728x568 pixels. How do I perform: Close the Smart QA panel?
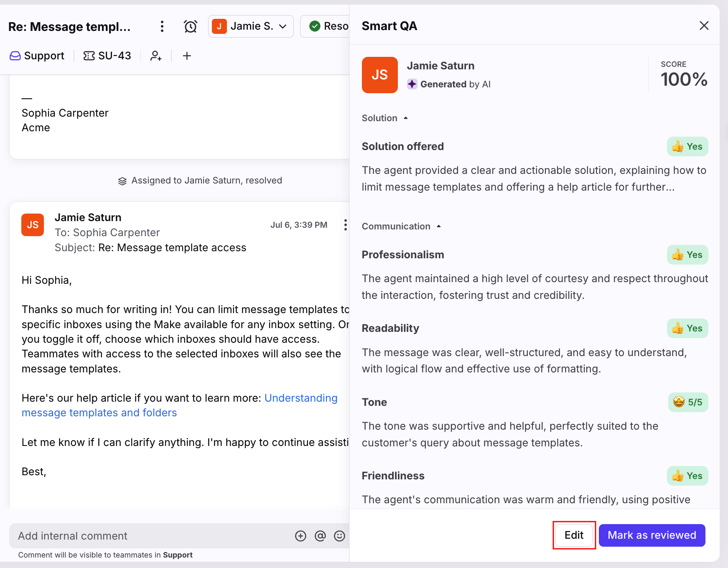[704, 25]
